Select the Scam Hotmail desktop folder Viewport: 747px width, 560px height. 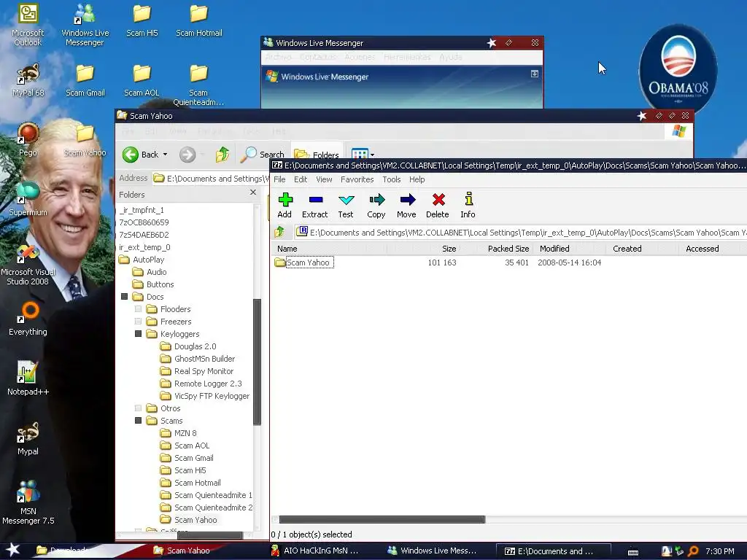pyautogui.click(x=199, y=20)
